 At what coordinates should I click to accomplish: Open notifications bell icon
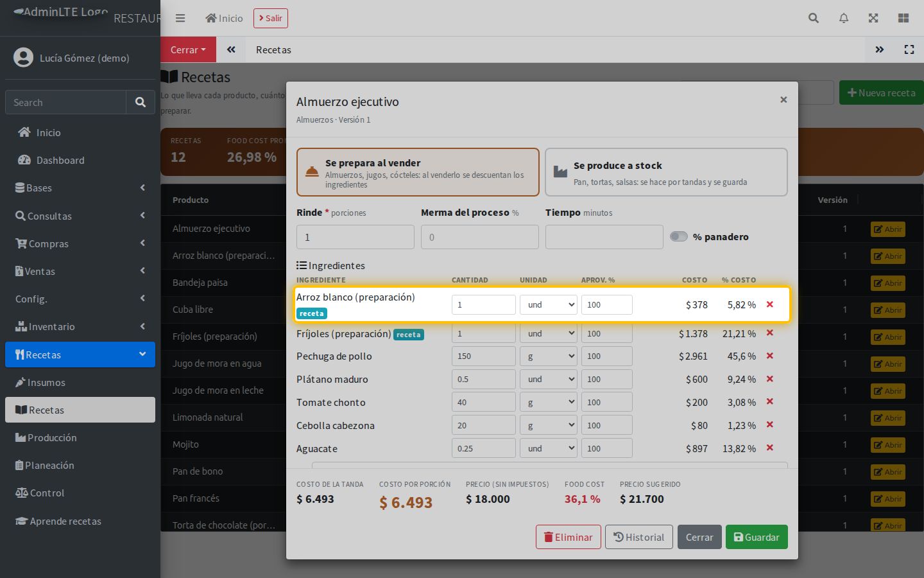click(844, 18)
